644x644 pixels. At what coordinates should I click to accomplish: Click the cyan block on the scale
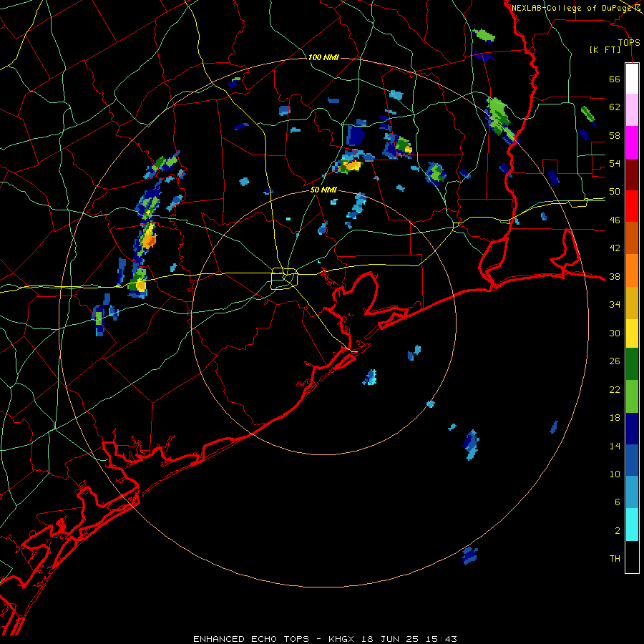tap(632, 525)
